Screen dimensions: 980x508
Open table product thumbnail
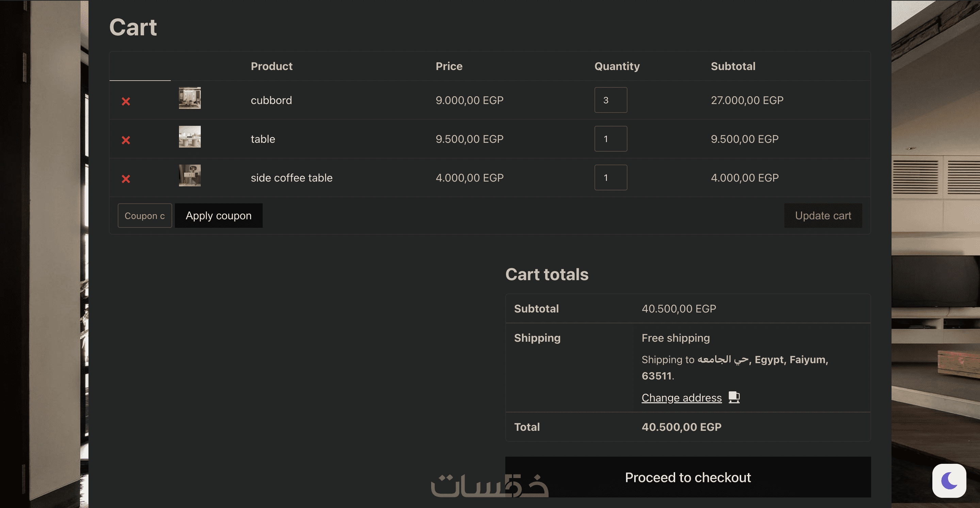pos(190,137)
